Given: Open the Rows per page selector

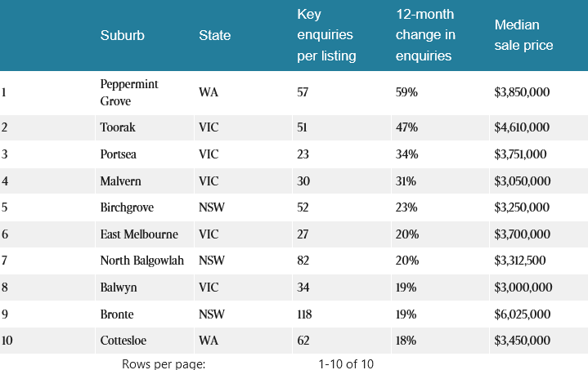Looking at the screenshot, I should [164, 363].
